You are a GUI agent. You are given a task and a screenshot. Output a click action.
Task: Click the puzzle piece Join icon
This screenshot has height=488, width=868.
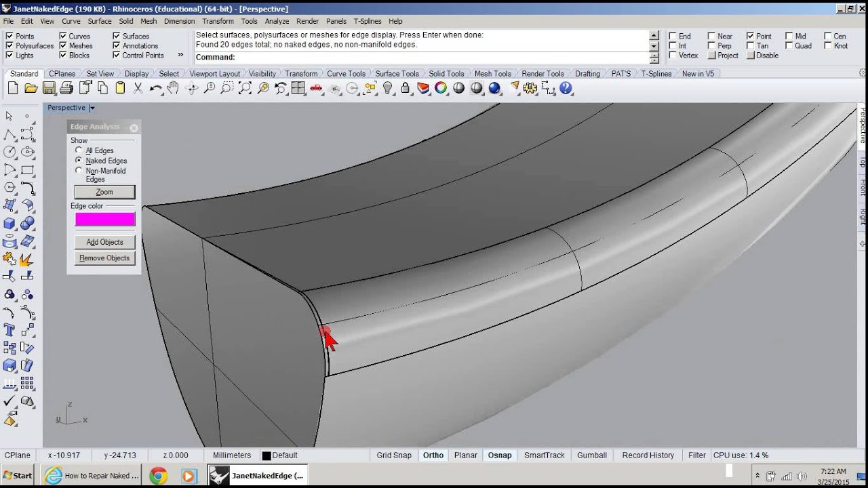pyautogui.click(x=9, y=258)
